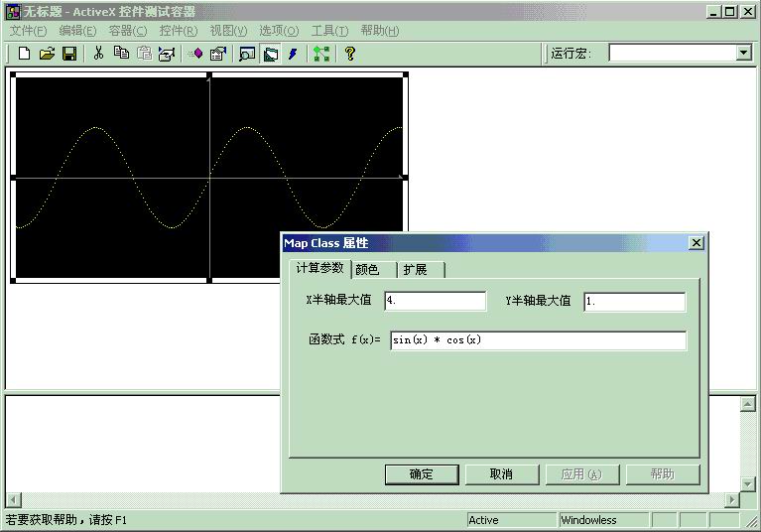Create a new file with the blank page icon
This screenshot has height=532, width=761.
click(24, 54)
